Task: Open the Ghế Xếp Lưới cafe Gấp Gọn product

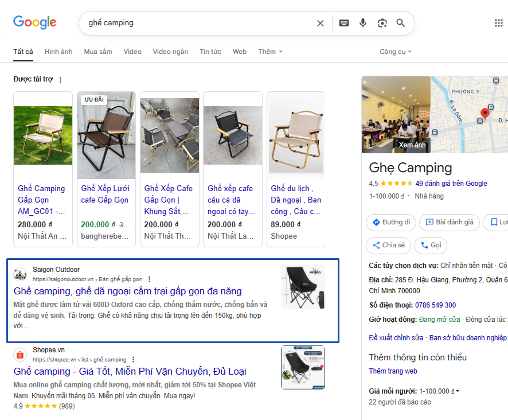Action: click(x=105, y=194)
